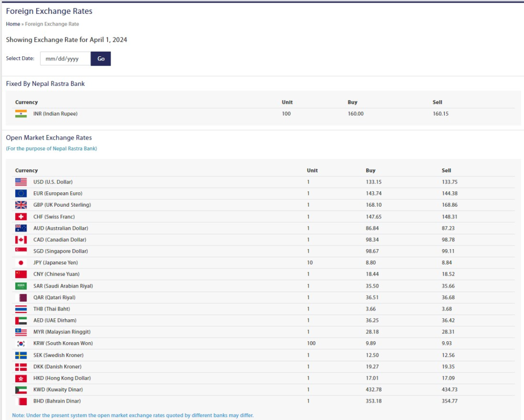Image resolution: width=524 pixels, height=420 pixels.
Task: Click the Swedish Kroner flag icon
Action: click(x=21, y=356)
